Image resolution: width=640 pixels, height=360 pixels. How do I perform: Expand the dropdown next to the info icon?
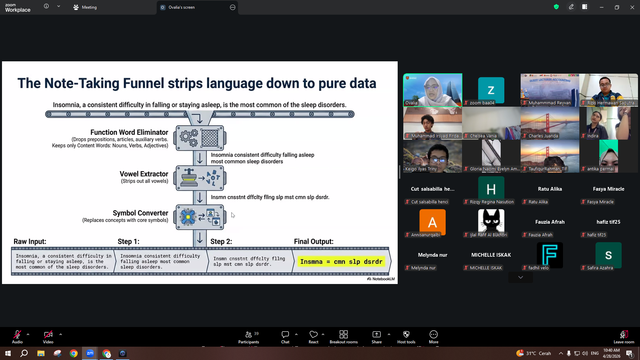[58, 7]
